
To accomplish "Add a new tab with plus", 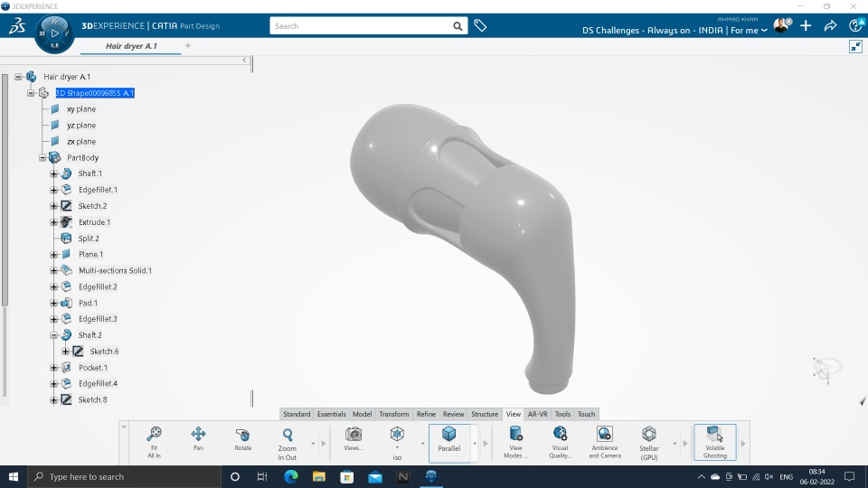I will [x=188, y=46].
